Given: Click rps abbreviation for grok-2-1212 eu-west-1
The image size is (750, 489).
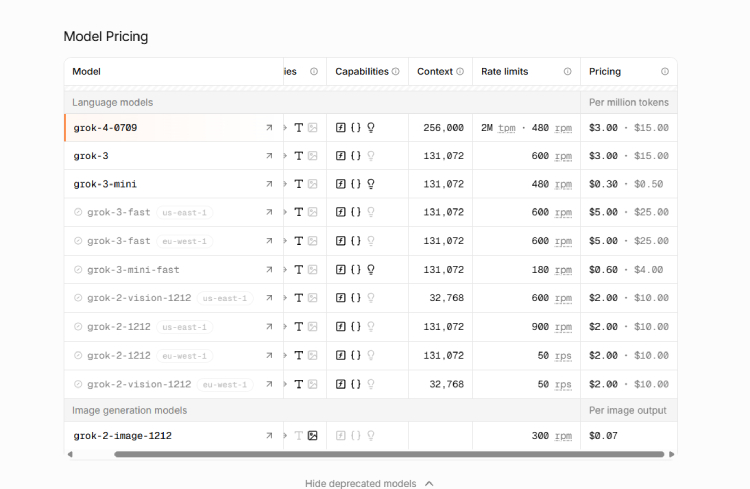Looking at the screenshot, I should click(563, 356).
